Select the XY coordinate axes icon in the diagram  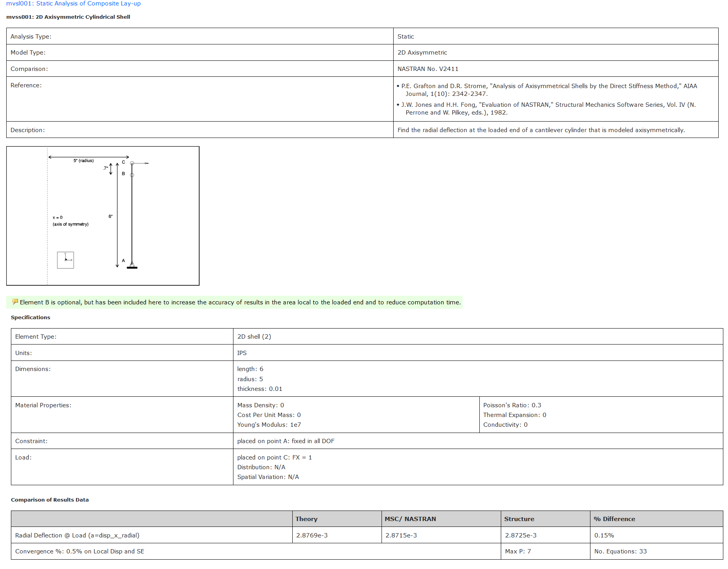click(65, 260)
